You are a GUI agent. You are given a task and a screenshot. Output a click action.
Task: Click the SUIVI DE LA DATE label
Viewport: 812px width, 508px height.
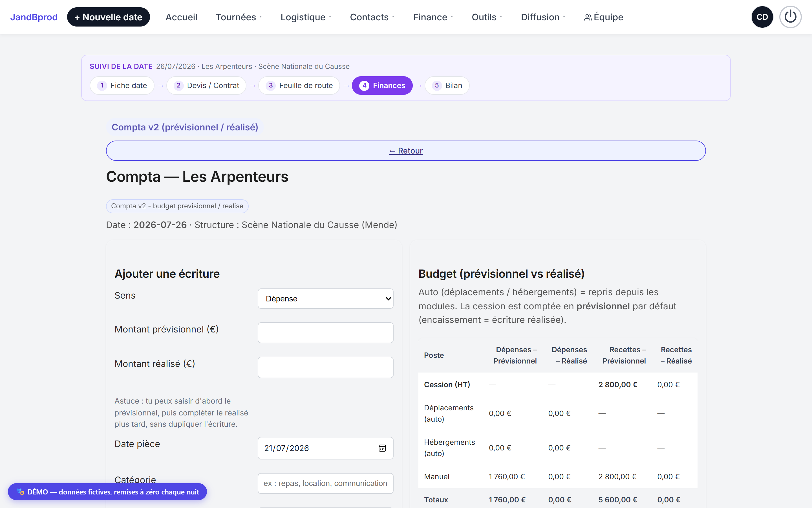click(x=121, y=66)
